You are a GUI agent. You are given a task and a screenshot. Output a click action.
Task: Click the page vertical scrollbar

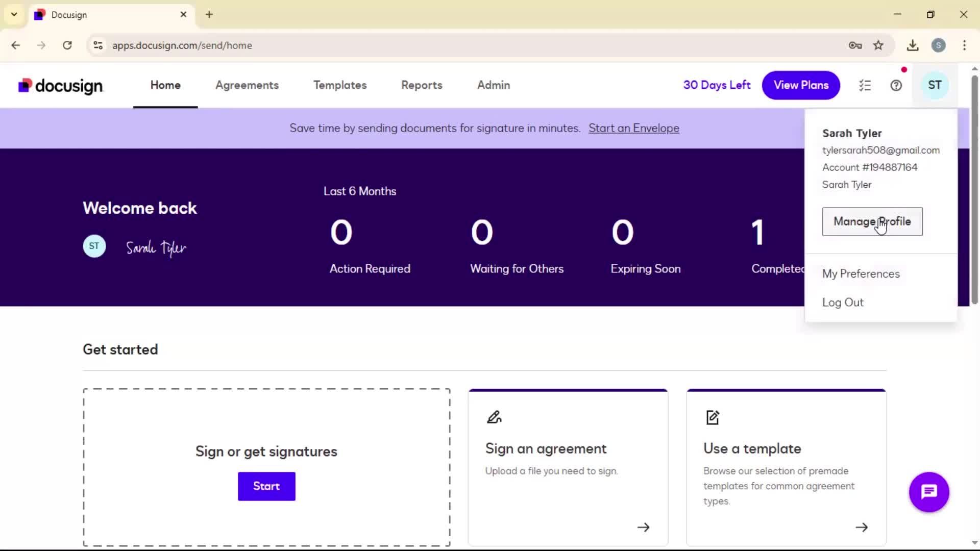974,190
